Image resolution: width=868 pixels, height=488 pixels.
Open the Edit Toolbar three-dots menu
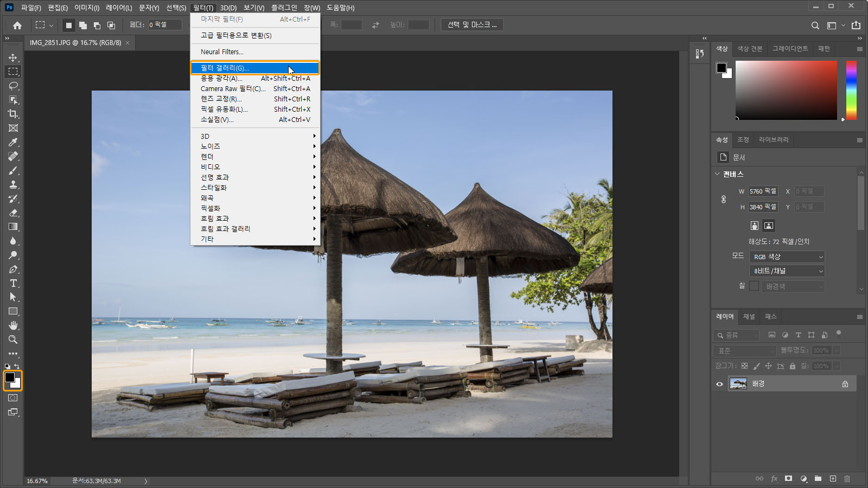point(13,354)
